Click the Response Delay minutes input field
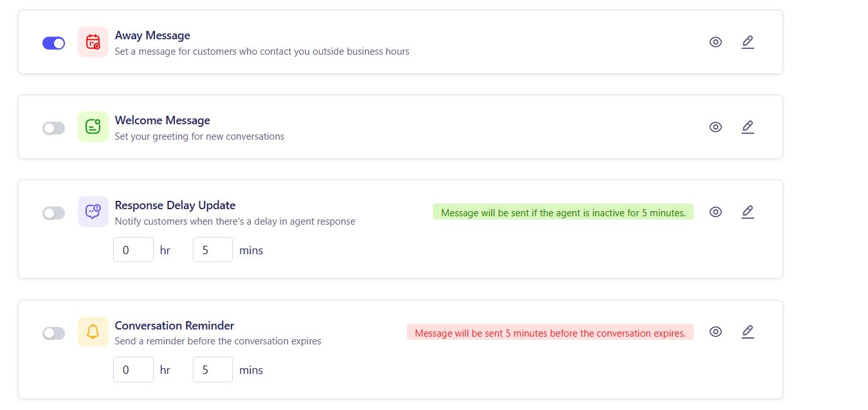 pyautogui.click(x=212, y=250)
